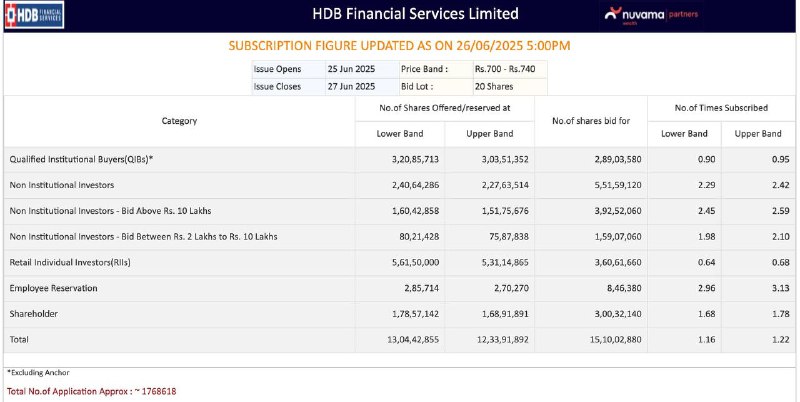Select Total shares bid '15,10,02,880'
Viewport: 800px width, 402px height.
coord(616,340)
